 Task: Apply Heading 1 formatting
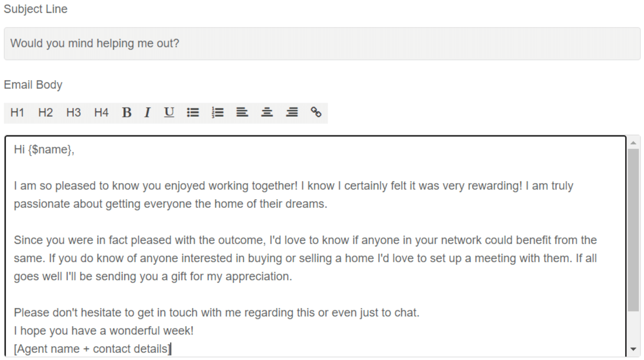coord(17,113)
